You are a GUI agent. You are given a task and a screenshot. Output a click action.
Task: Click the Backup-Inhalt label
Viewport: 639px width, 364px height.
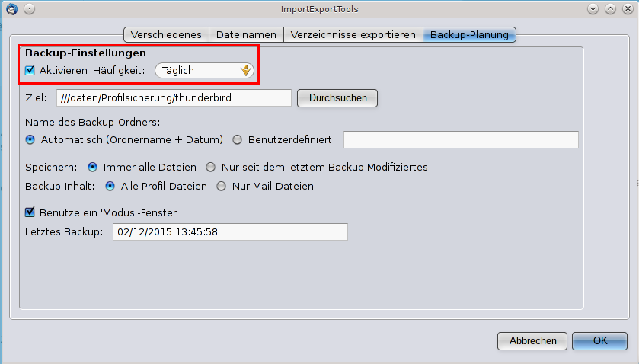[60, 187]
